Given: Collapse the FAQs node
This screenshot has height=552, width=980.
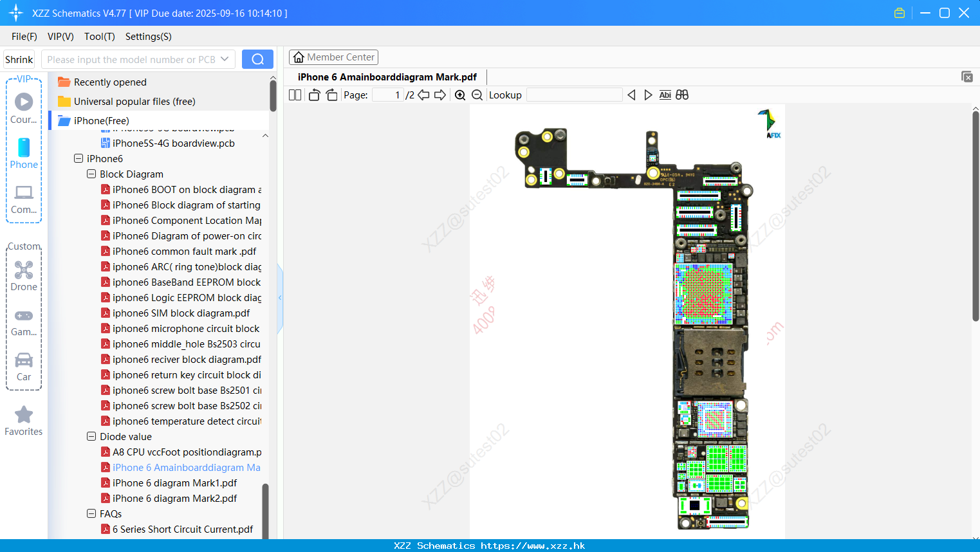Looking at the screenshot, I should tap(91, 513).
